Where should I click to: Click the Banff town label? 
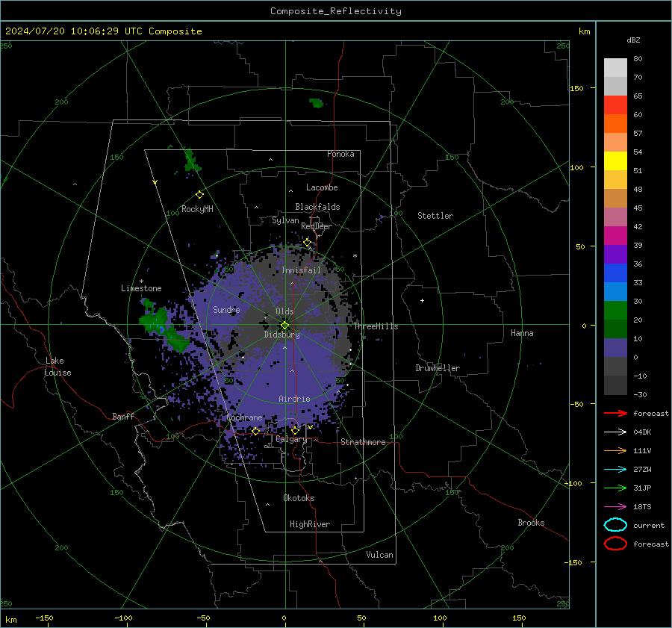(x=123, y=417)
